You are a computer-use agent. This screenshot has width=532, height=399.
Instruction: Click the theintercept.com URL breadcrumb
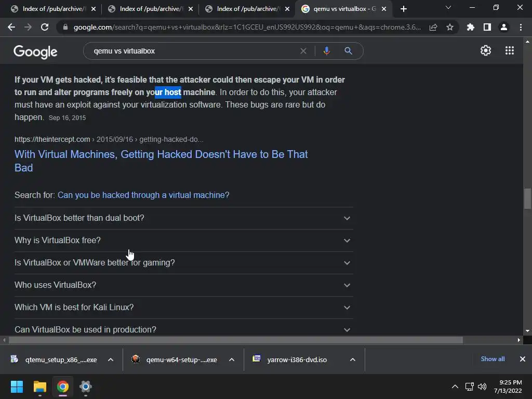click(109, 139)
